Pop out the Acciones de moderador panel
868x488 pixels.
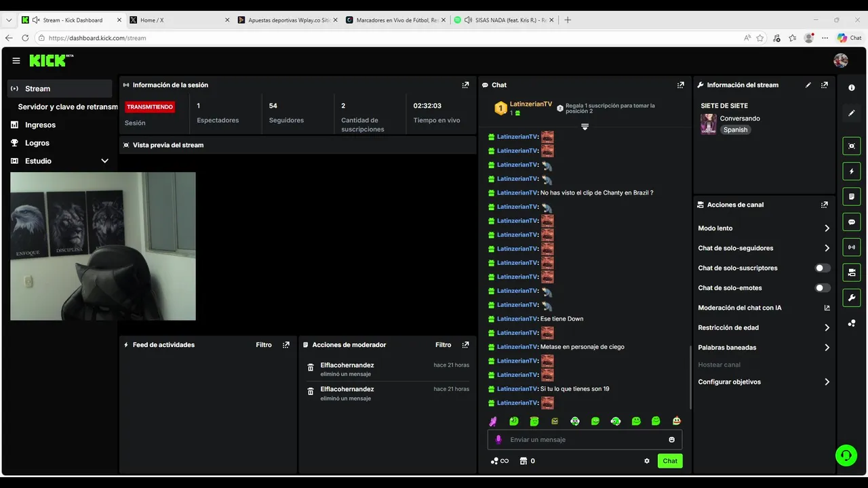click(x=465, y=345)
